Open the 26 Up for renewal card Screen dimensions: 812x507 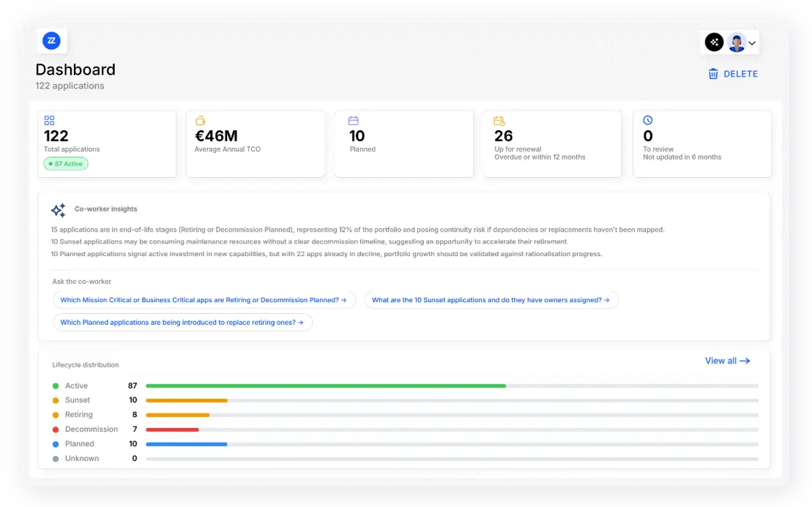coord(552,144)
